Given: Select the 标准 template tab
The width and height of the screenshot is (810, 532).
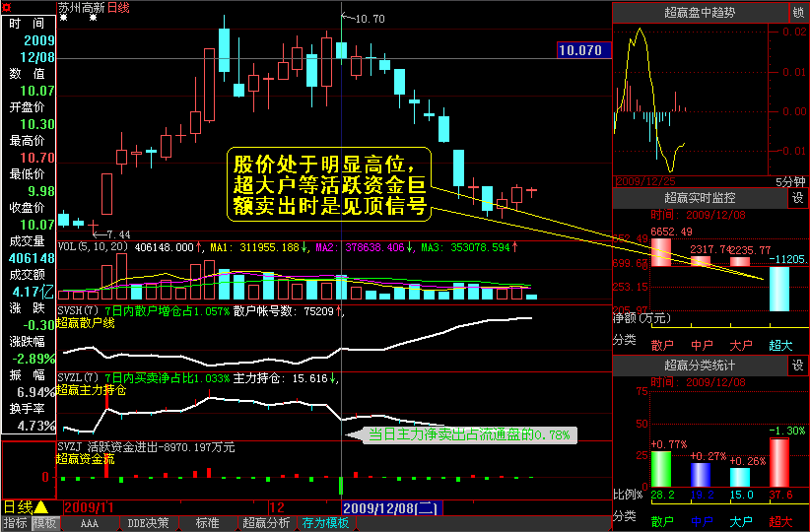Looking at the screenshot, I should (x=207, y=523).
